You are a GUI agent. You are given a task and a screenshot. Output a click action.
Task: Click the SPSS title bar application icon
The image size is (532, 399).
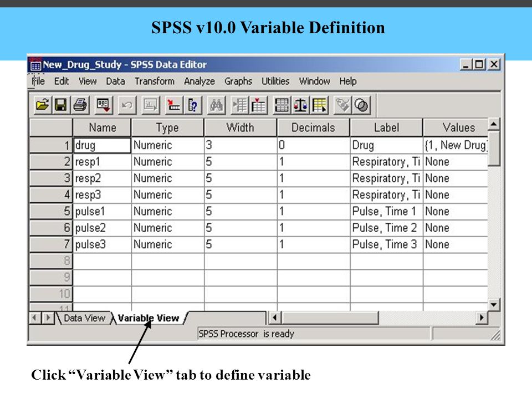pyautogui.click(x=35, y=64)
